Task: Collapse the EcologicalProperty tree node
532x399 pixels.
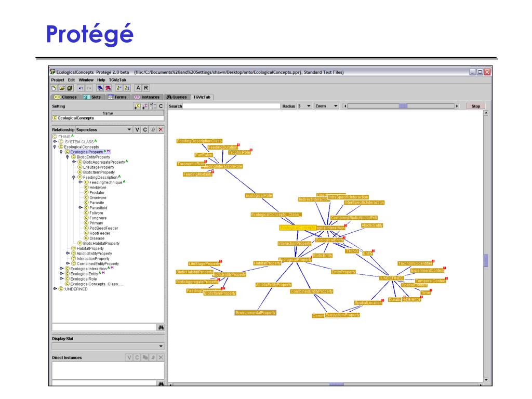Action: coord(61,152)
